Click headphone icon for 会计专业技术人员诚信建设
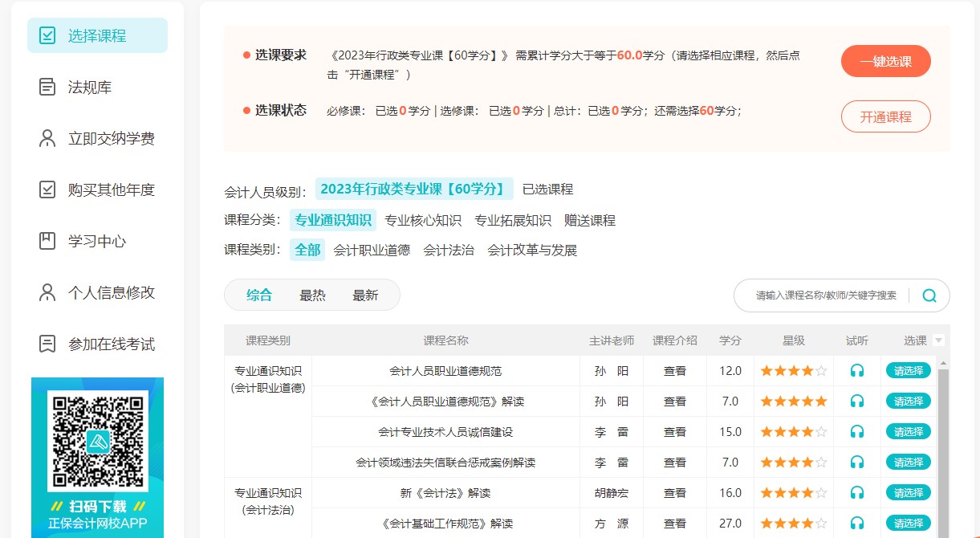Image resolution: width=980 pixels, height=538 pixels. [857, 432]
